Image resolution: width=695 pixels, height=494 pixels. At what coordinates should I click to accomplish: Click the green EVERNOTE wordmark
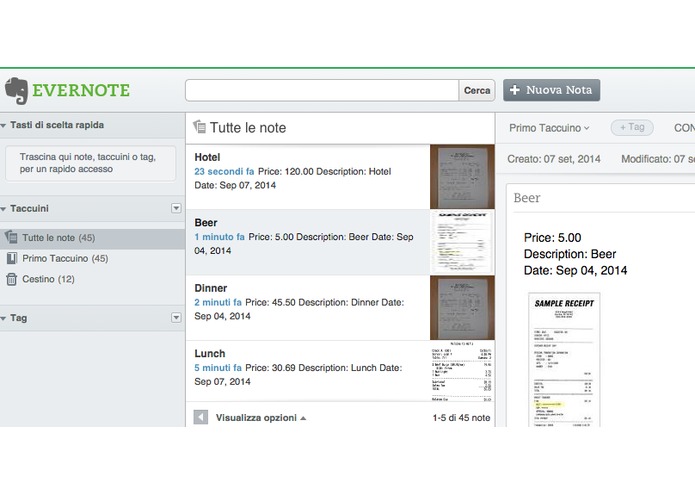[81, 90]
